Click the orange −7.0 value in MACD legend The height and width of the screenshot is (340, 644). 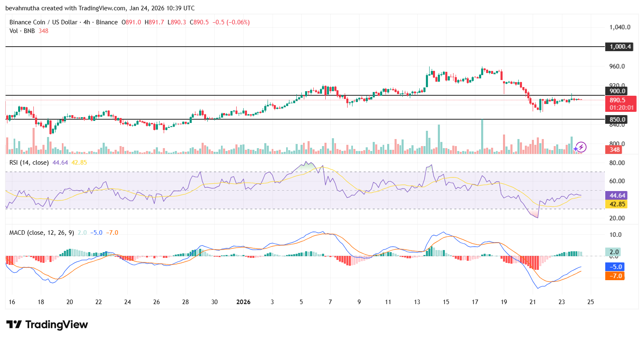[x=112, y=233]
